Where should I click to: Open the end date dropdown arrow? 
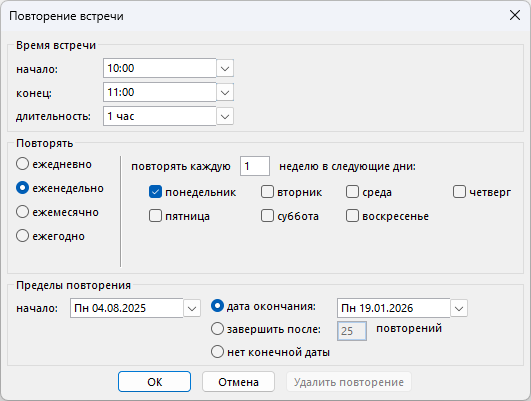(459, 309)
